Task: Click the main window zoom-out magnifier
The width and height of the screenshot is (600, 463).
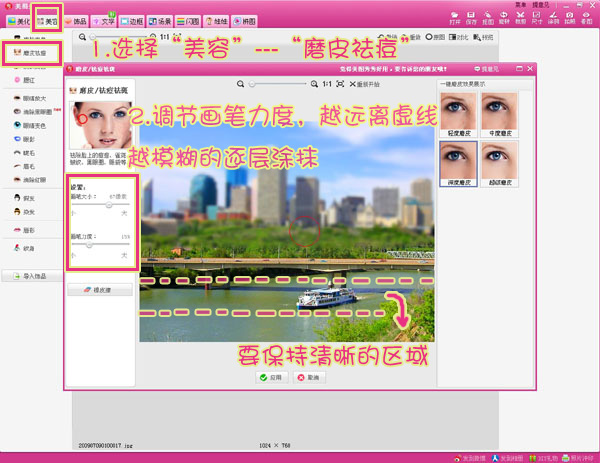Action: coord(82,37)
